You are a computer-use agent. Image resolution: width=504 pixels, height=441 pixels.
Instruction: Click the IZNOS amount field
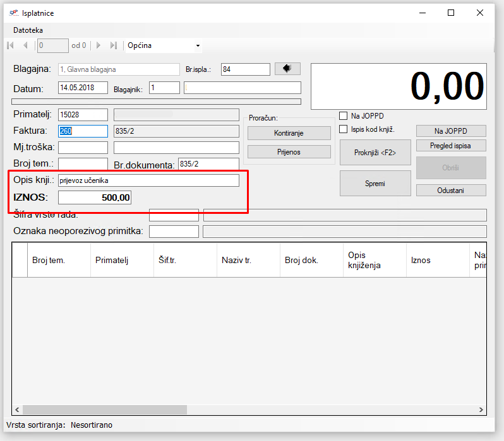click(x=95, y=197)
